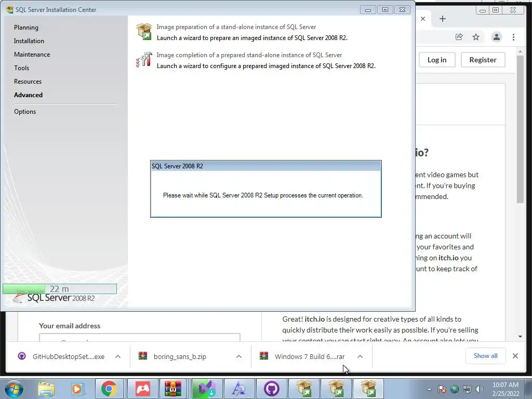Select Options in SQL Server sidebar

pos(25,112)
